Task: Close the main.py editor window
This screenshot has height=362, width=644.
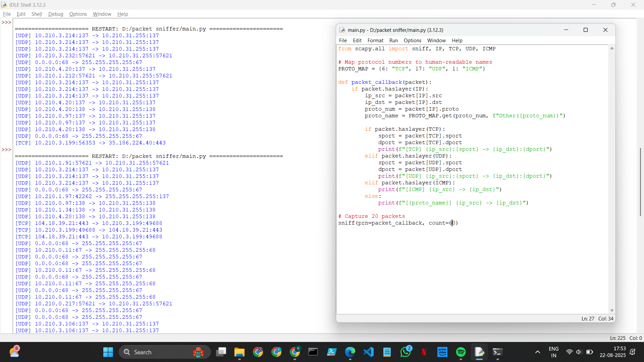Action: 605,30
